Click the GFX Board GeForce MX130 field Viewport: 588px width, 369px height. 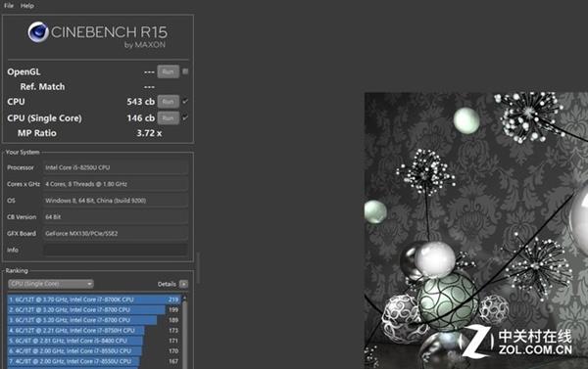pos(116,233)
